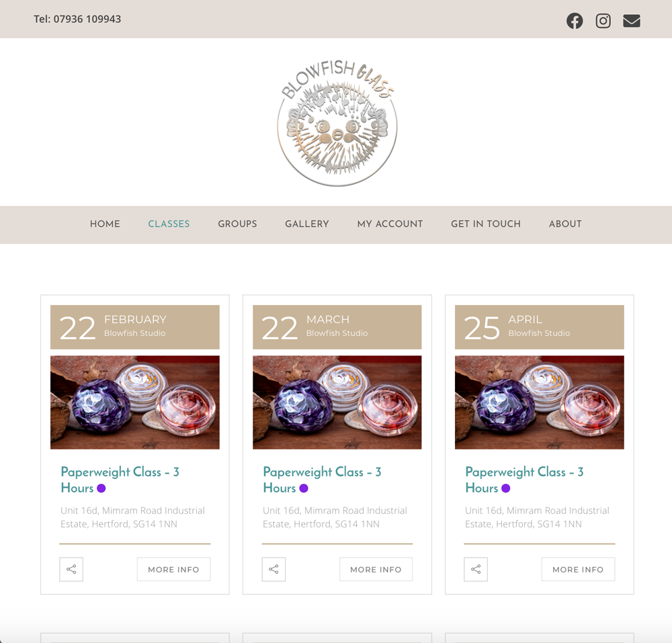Open the Facebook page icon

point(575,21)
